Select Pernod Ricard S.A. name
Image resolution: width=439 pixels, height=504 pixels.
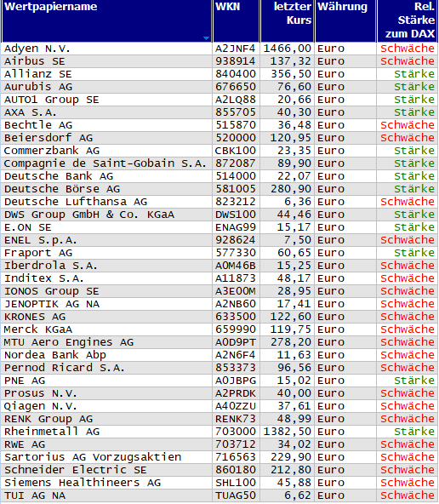coord(64,368)
